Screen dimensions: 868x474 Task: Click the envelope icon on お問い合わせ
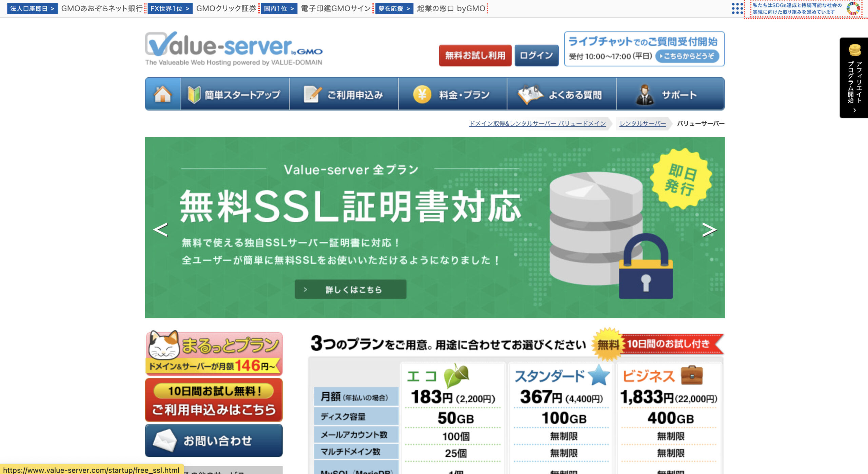pyautogui.click(x=165, y=440)
